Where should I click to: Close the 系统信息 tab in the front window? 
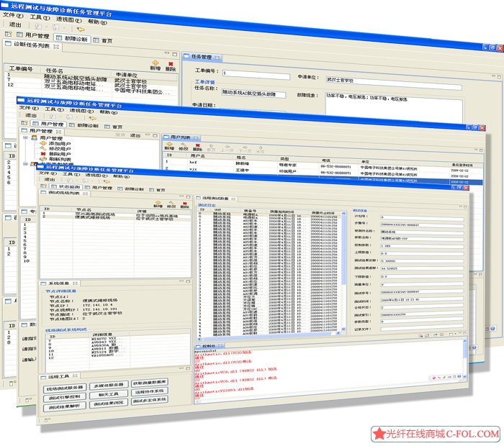click(x=75, y=283)
